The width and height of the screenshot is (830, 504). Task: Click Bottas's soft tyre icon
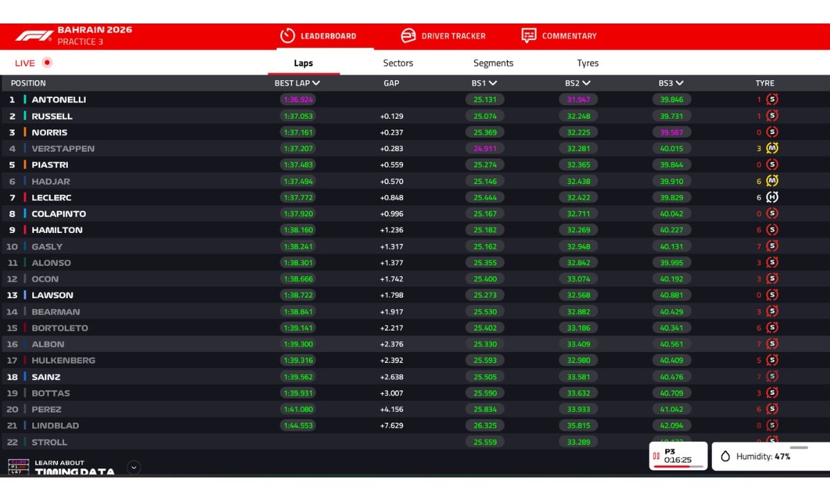(773, 393)
